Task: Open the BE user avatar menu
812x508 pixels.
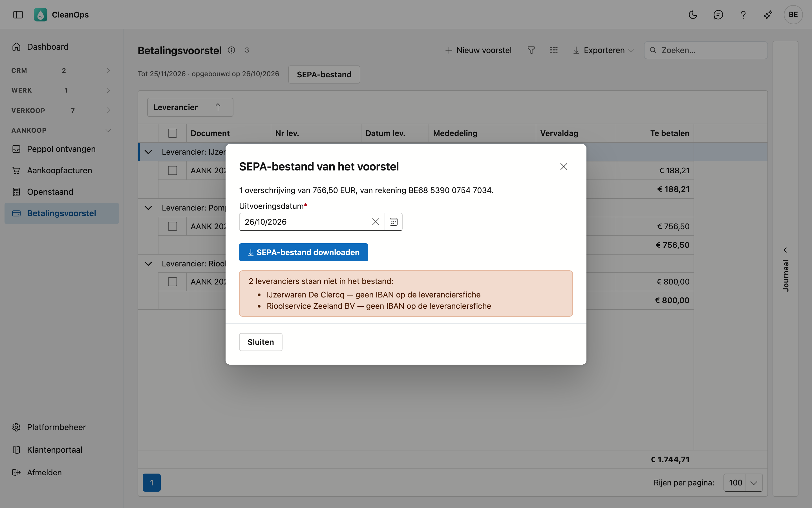Action: pyautogui.click(x=793, y=15)
